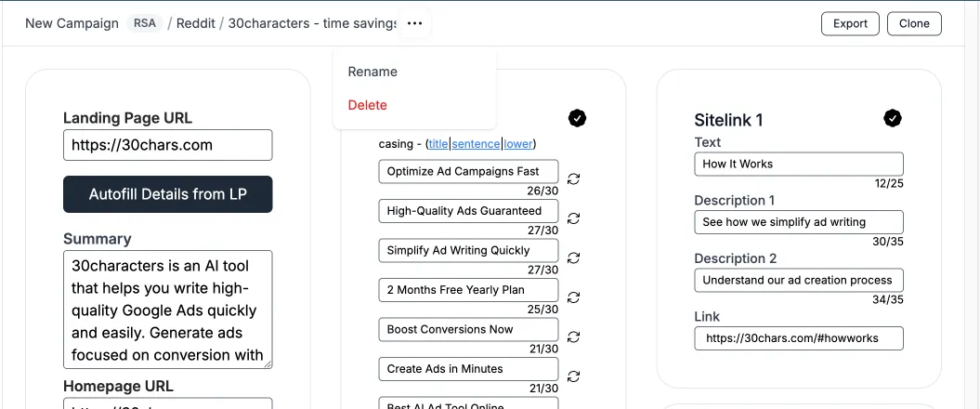Viewport: 980px width, 409px height.
Task: Apply sentence casing to headlines
Action: 476,144
